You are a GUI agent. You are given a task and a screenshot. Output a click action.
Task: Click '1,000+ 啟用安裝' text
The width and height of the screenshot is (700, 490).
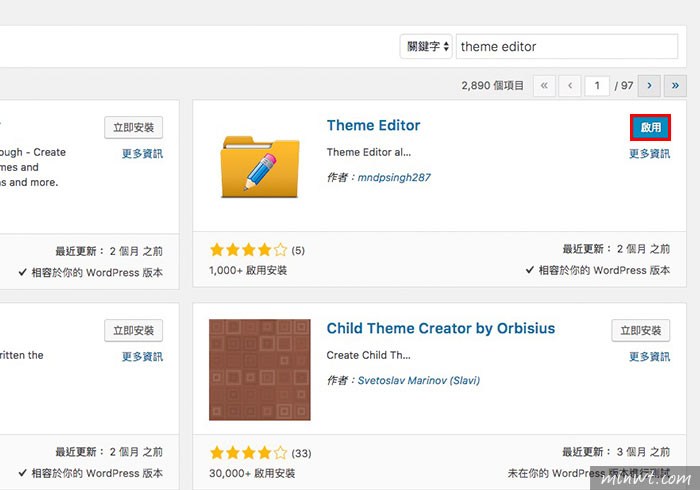pyautogui.click(x=248, y=270)
